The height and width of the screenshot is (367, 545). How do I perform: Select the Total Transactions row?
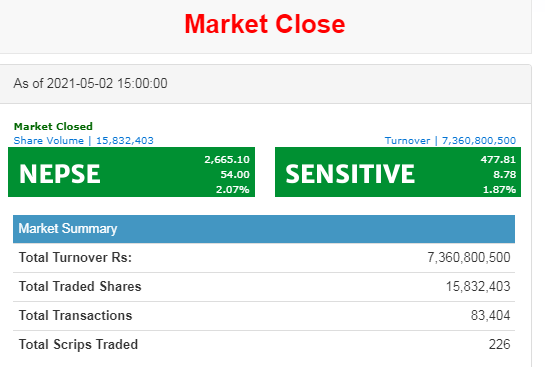pyautogui.click(x=264, y=316)
